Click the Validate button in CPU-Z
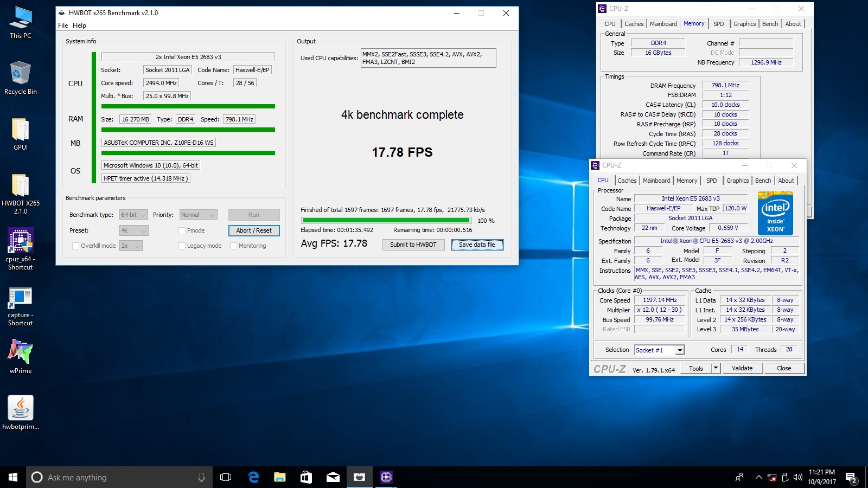Image resolution: width=868 pixels, height=488 pixels. 742,368
